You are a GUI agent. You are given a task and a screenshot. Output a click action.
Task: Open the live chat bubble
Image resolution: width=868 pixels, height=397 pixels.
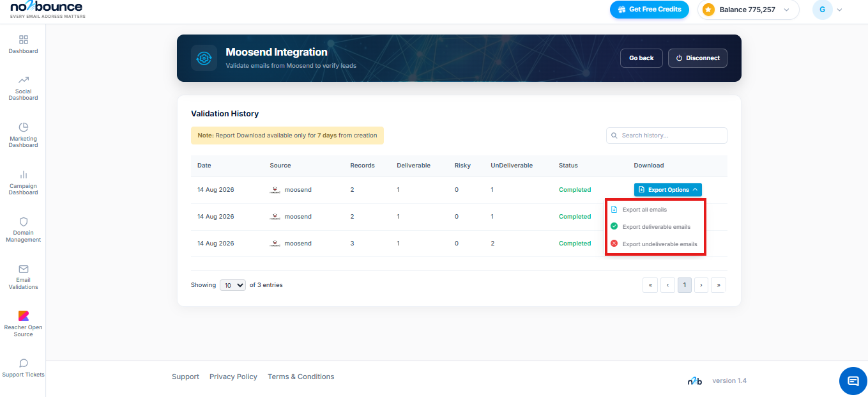point(853,381)
